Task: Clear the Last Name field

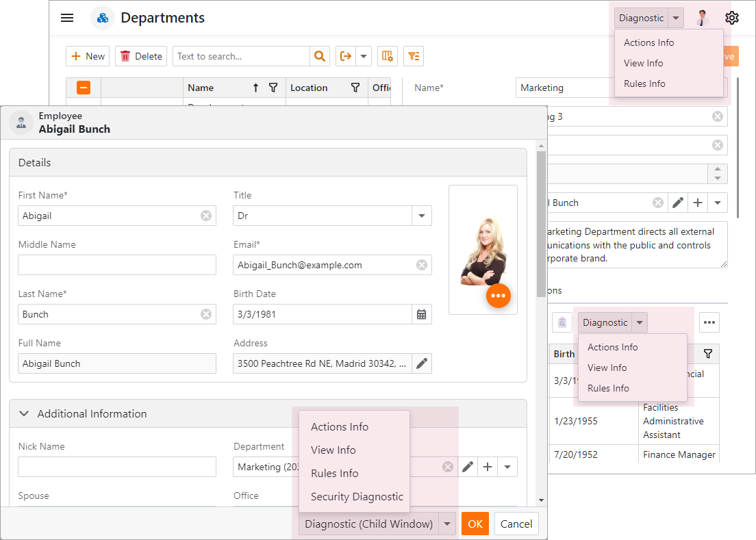Action: point(206,314)
